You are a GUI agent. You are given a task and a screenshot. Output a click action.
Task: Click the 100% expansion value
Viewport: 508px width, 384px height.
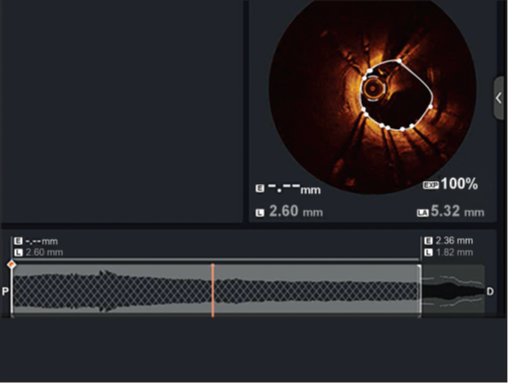(x=459, y=184)
